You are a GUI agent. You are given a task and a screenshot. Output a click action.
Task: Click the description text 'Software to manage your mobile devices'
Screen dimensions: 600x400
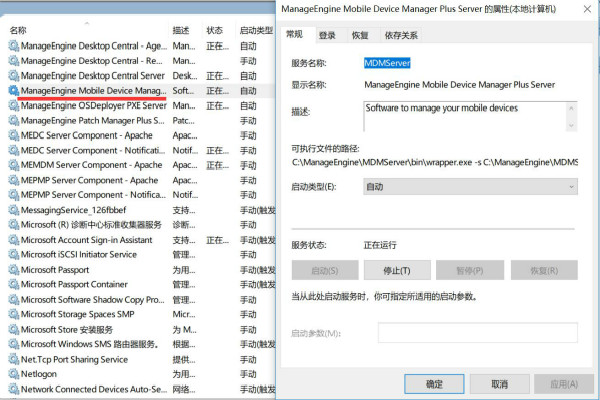pos(442,108)
